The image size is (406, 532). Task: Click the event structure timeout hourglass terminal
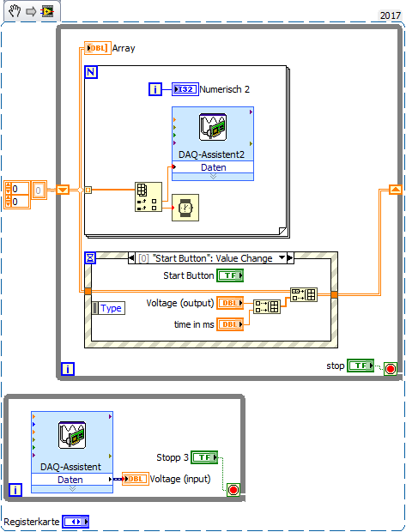point(90,258)
